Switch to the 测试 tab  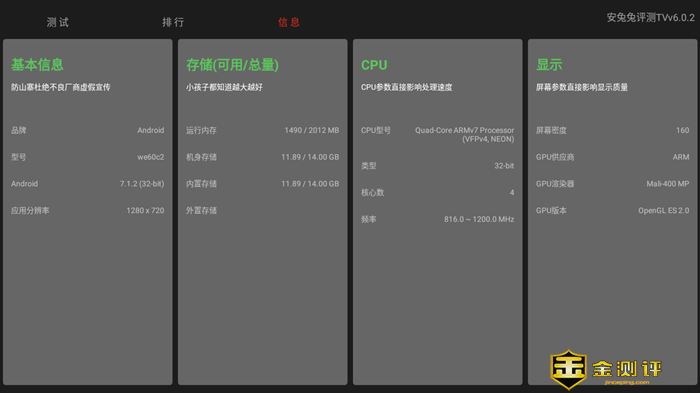[x=58, y=22]
